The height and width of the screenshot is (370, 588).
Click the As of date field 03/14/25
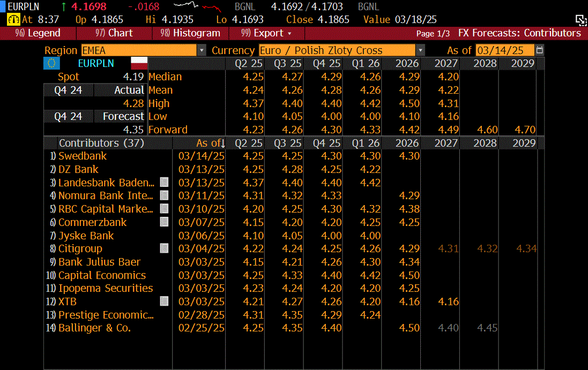(505, 50)
